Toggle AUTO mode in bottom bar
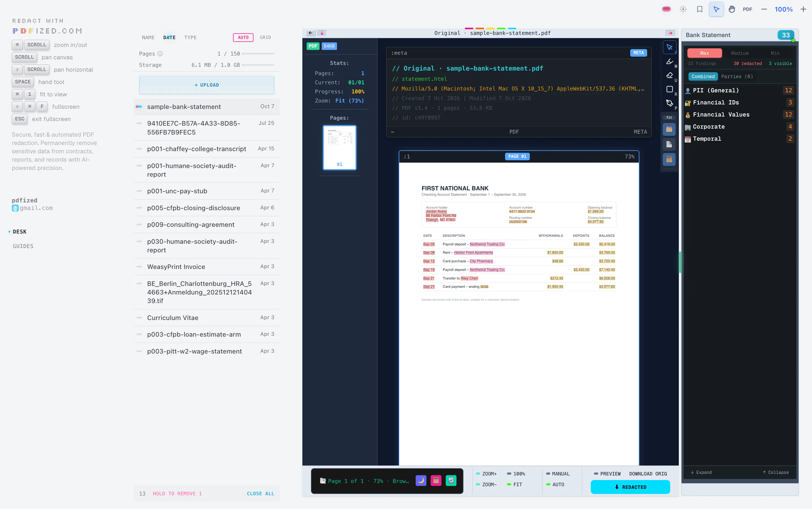This screenshot has height=509, width=812. click(x=555, y=484)
